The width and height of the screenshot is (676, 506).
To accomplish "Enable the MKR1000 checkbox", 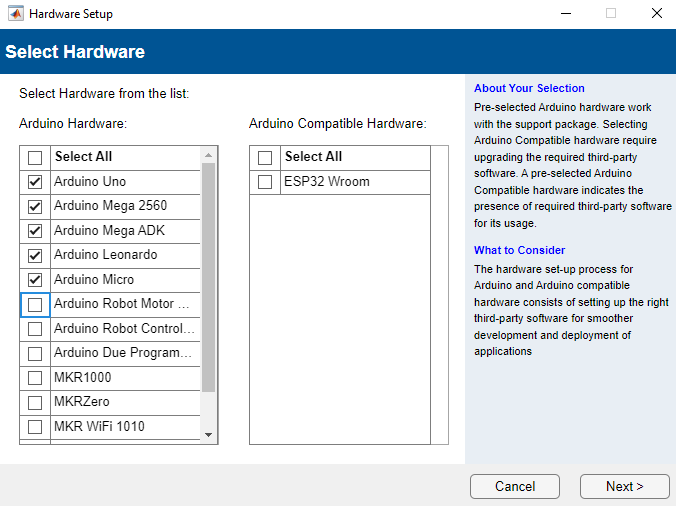I will (35, 378).
